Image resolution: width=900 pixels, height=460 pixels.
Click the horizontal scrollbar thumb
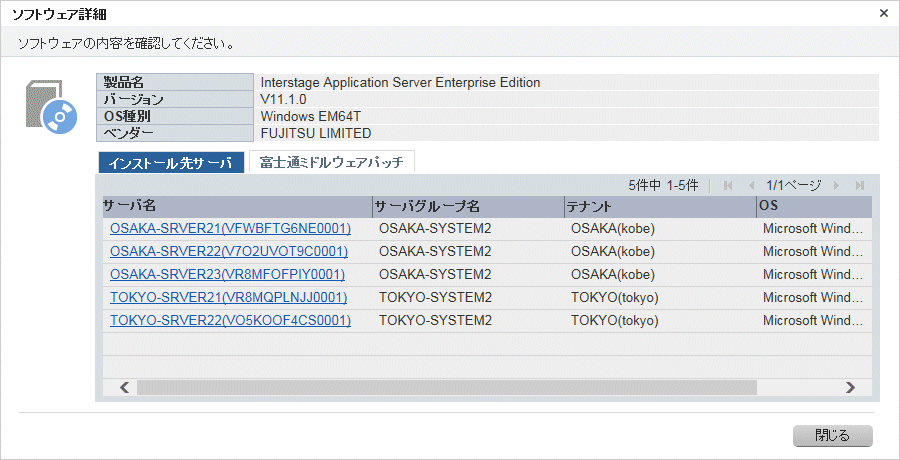(x=447, y=387)
